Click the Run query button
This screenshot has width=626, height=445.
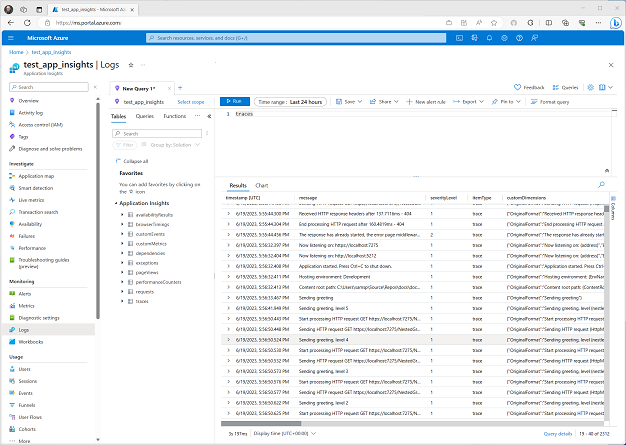coord(234,101)
